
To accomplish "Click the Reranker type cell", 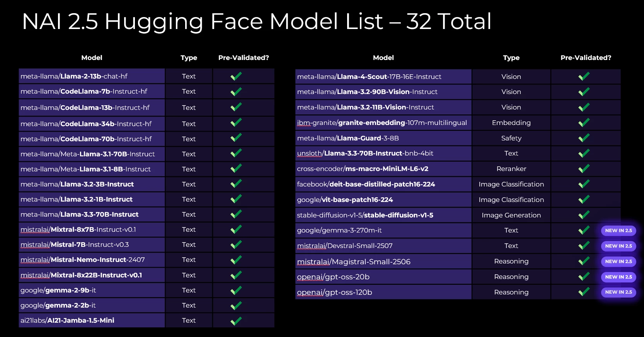I will (511, 169).
